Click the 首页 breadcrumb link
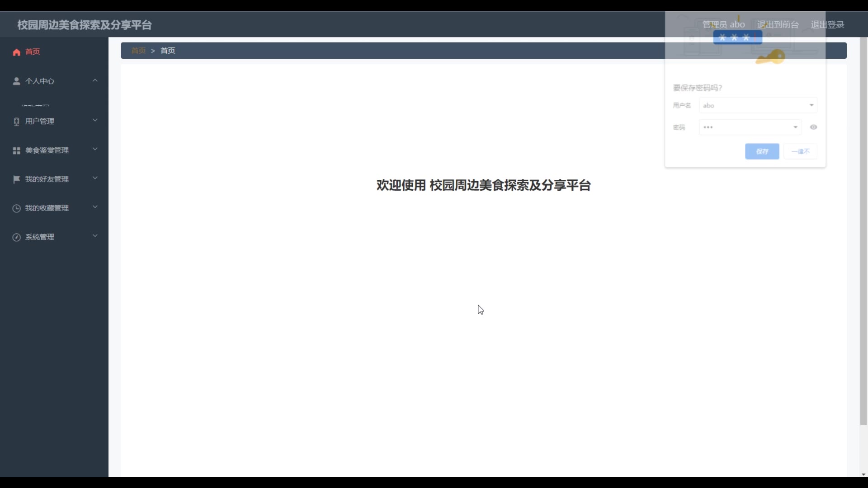The height and width of the screenshot is (488, 868). pos(138,51)
